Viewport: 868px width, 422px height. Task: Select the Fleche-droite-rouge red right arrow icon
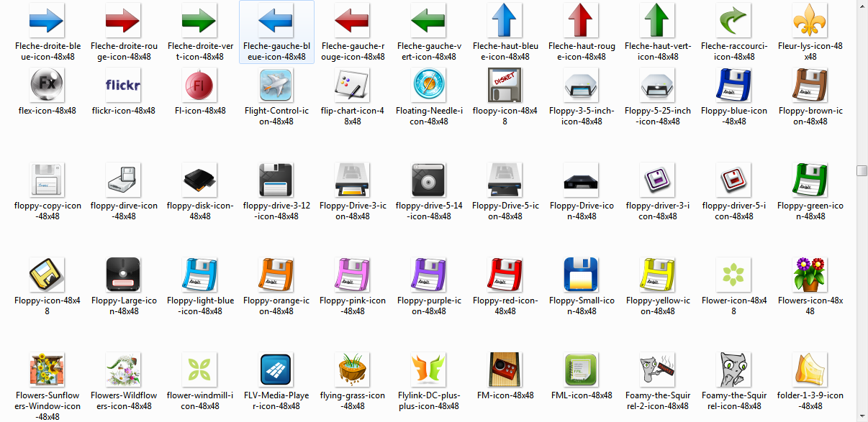coord(124,20)
